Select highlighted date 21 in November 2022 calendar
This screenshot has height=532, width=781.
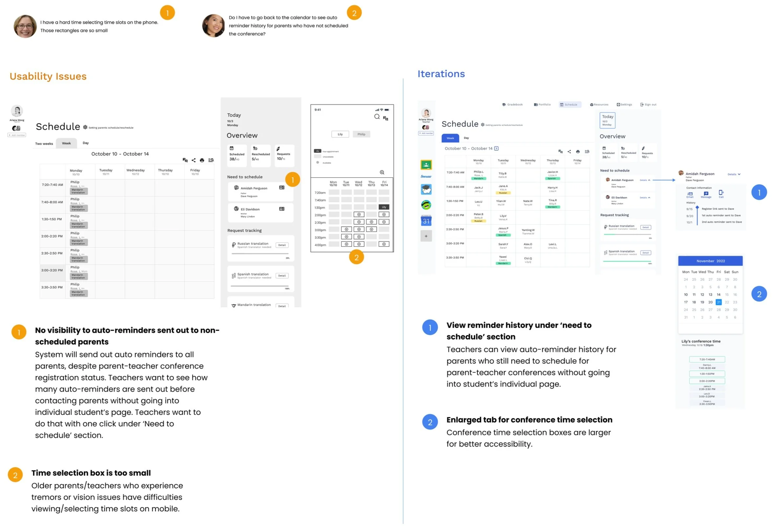tap(718, 302)
